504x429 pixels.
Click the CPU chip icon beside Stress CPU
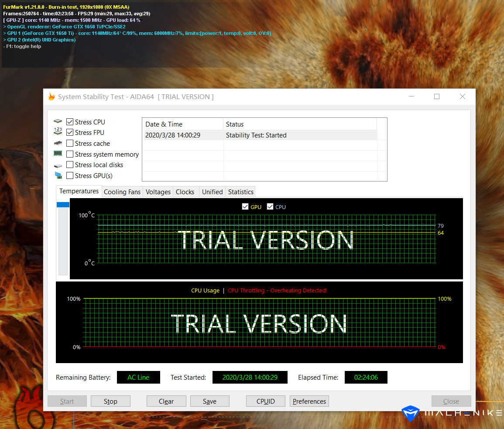58,122
